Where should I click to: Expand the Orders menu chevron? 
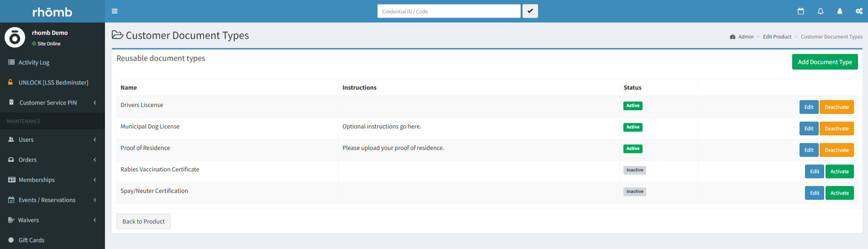click(95, 159)
